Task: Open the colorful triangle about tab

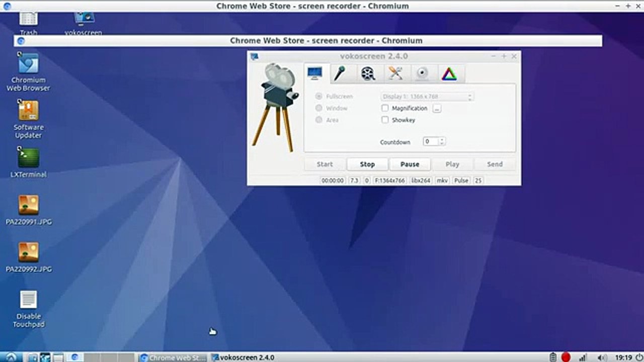Action: coord(449,74)
